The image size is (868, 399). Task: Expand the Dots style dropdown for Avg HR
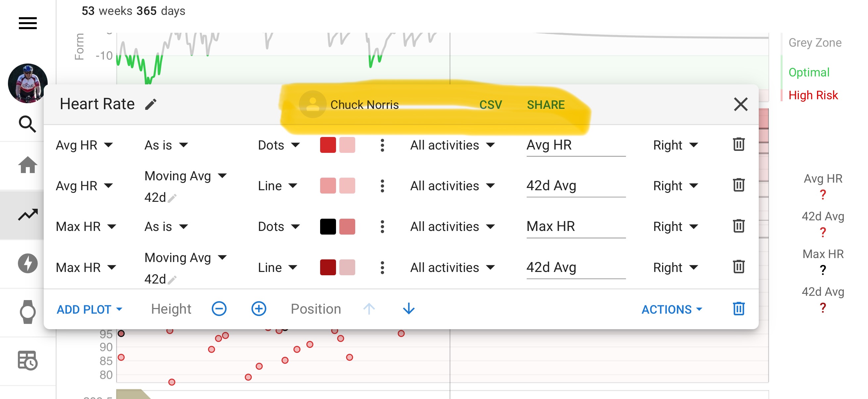pos(278,145)
